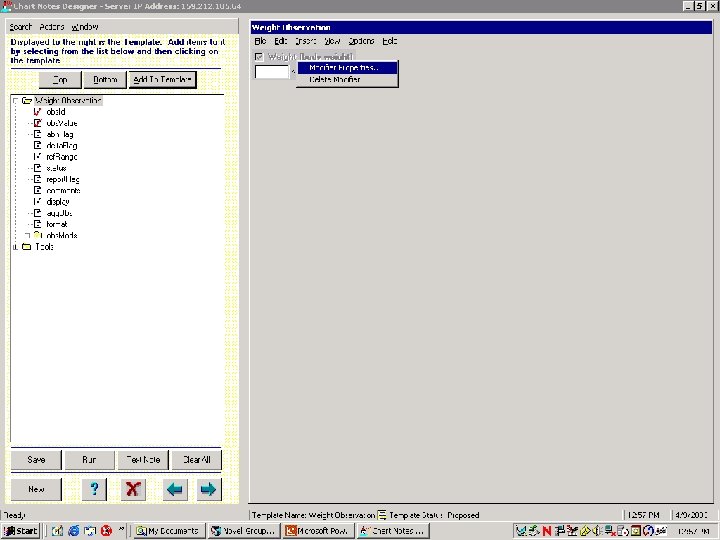Click the Template Status: Proposed status text
The height and width of the screenshot is (540, 720).
pos(434,515)
